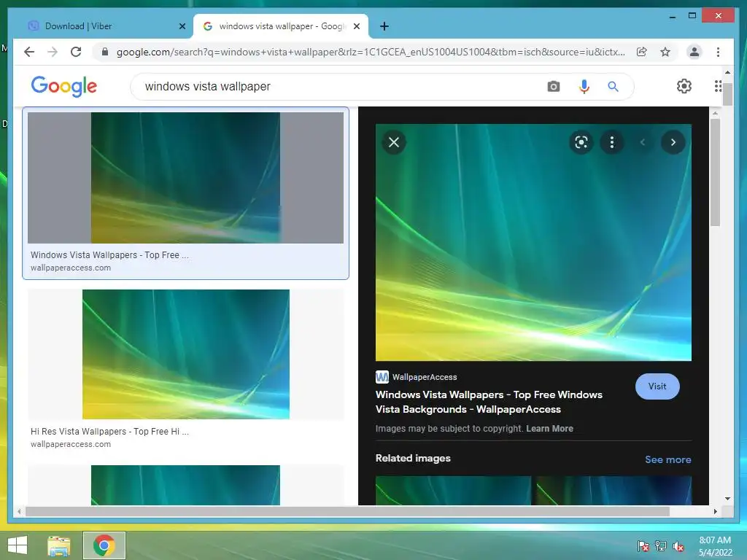
Task: Select the Hi Res Vista Wallpapers thumbnail
Action: pos(186,354)
